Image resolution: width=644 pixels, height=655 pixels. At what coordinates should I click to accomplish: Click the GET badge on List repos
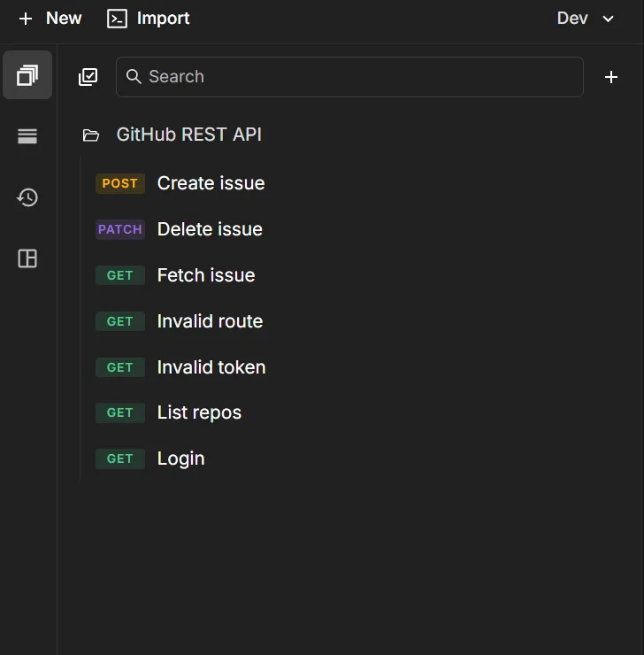click(x=120, y=412)
